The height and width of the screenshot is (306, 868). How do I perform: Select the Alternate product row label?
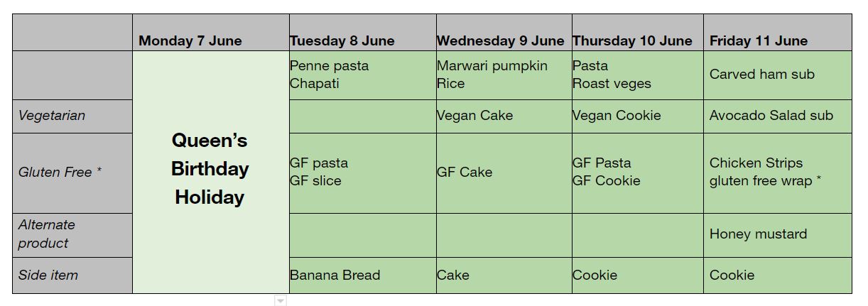pyautogui.click(x=72, y=236)
